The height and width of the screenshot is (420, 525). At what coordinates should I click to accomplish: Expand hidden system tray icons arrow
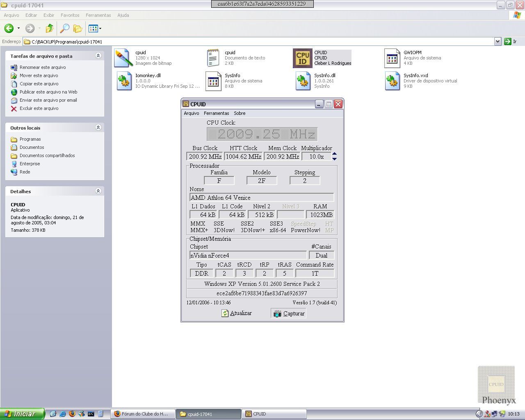pos(479,414)
